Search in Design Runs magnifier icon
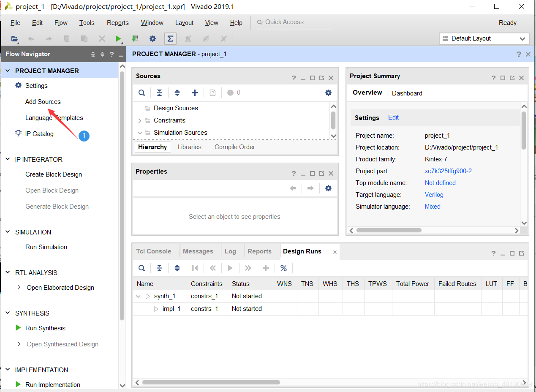 click(142, 268)
